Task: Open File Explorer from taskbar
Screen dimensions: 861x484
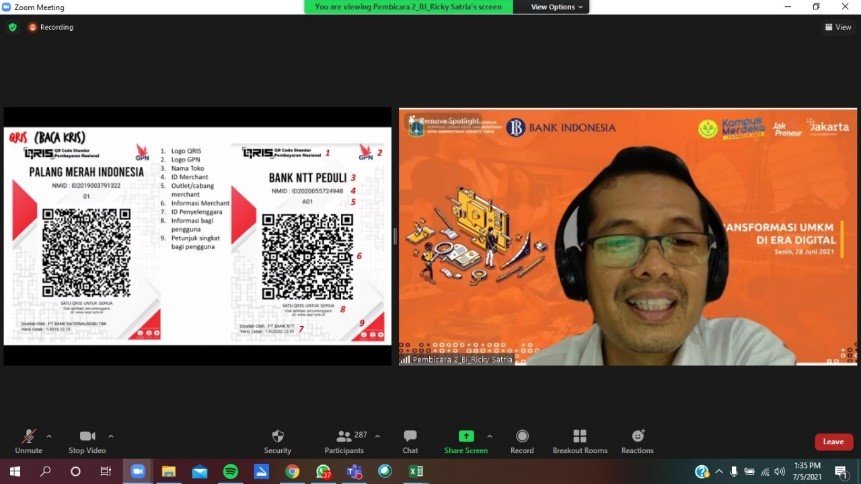Action: point(169,471)
